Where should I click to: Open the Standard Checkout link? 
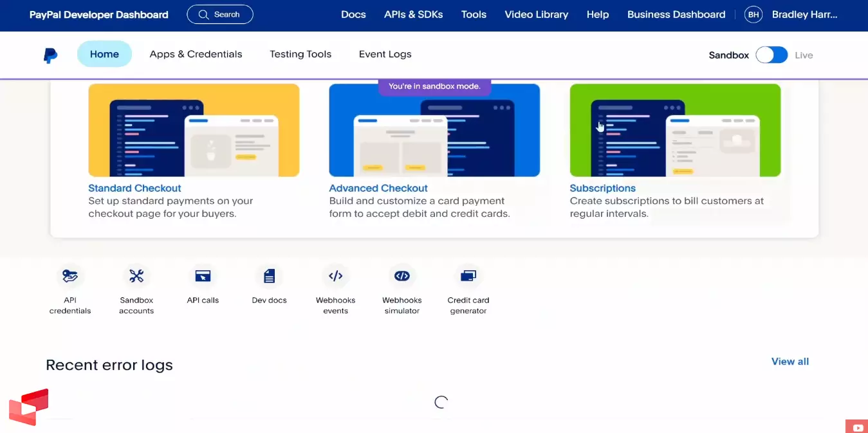[x=134, y=188]
